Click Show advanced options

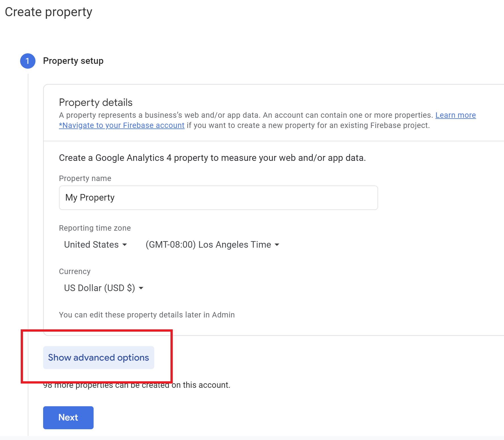[98, 357]
